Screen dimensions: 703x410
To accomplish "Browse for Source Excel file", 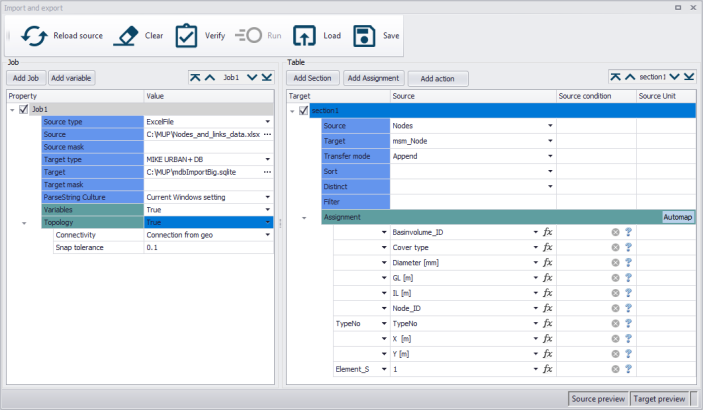I will (268, 134).
